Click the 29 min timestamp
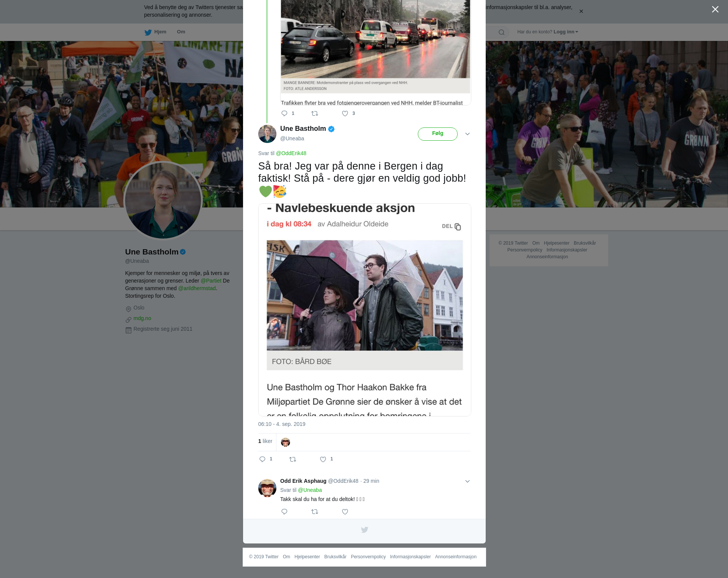This screenshot has width=728, height=578. coord(371,481)
